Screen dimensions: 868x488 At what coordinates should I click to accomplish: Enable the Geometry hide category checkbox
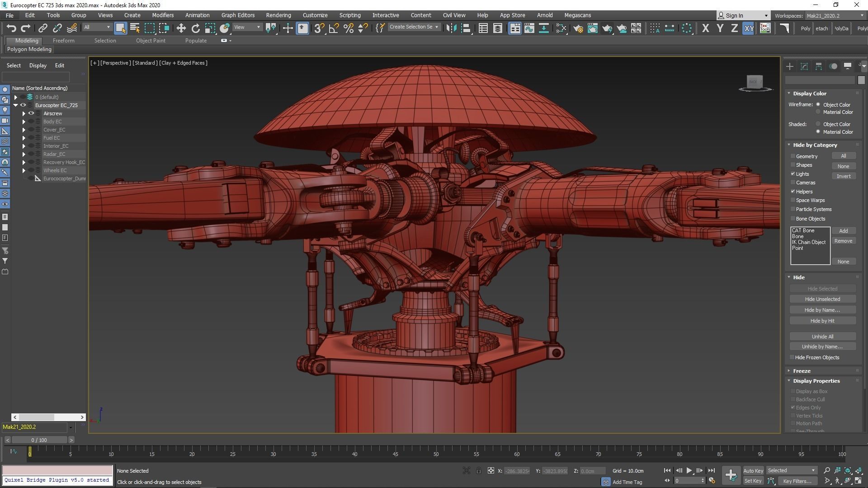tap(793, 156)
